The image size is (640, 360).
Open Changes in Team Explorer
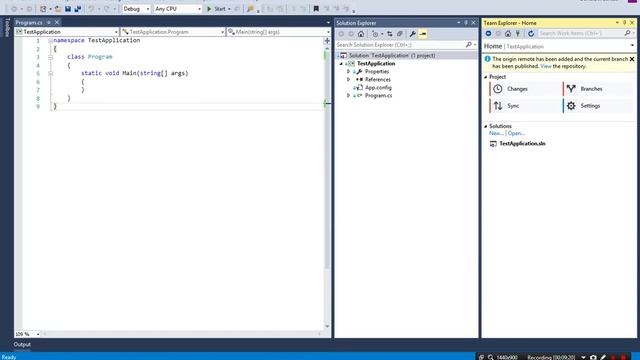[524, 89]
